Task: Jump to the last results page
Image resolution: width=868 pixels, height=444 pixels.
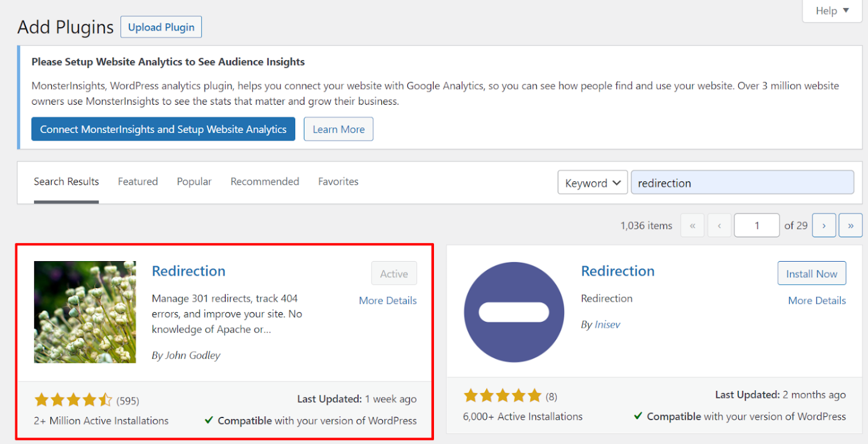Action: click(x=851, y=226)
